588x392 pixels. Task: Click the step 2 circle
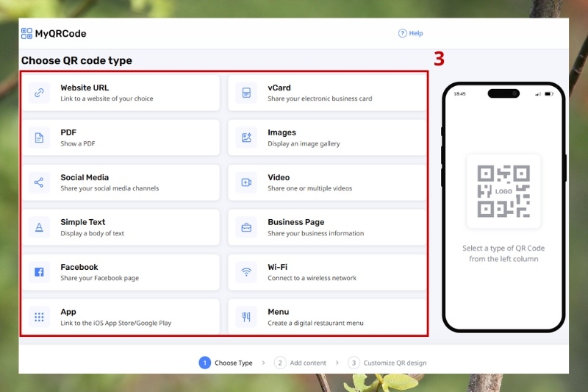pyautogui.click(x=280, y=363)
